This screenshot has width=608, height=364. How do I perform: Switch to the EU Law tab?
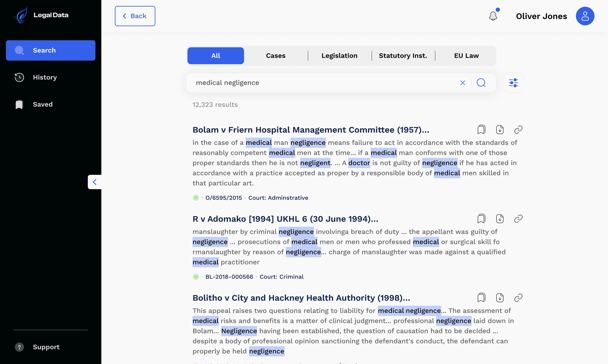(x=466, y=56)
